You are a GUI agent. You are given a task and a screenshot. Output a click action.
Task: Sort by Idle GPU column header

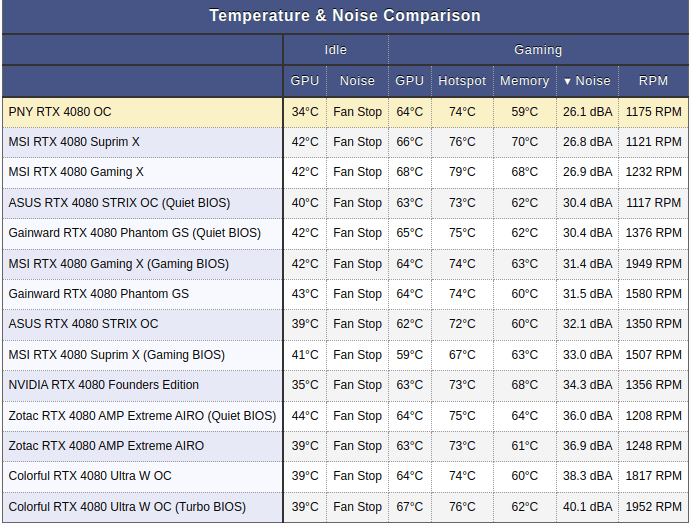pyautogui.click(x=305, y=81)
